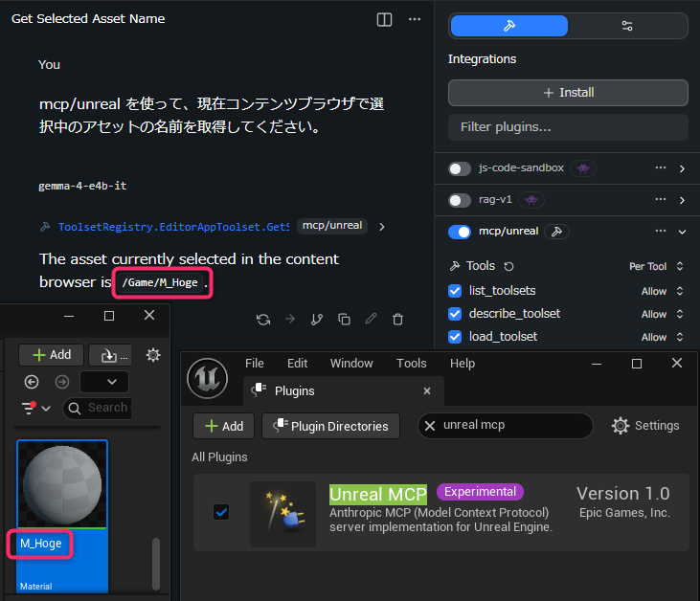The height and width of the screenshot is (601, 700).
Task: Go back in Content Browser history
Action: pos(32,382)
